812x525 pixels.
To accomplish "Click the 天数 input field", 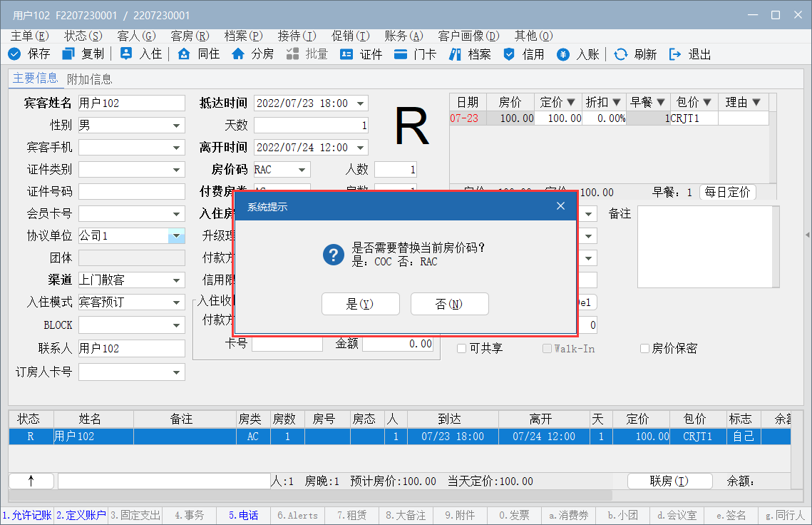I will 312,126.
